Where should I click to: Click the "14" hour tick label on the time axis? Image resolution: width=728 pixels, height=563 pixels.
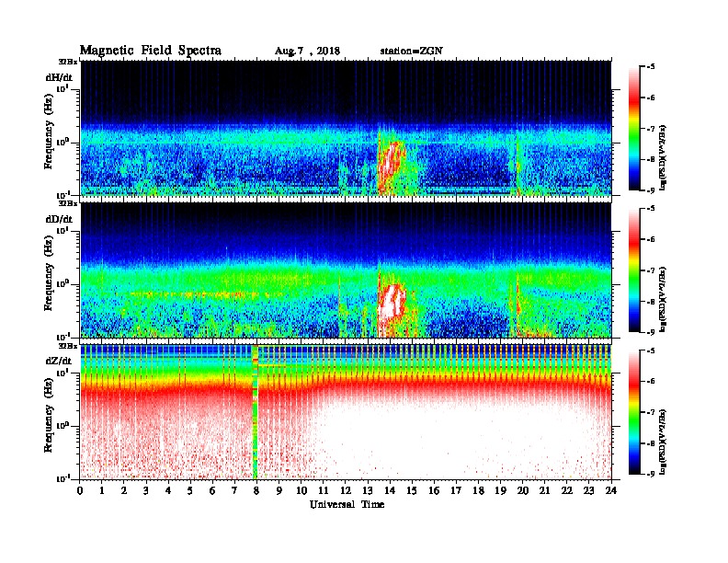[390, 491]
